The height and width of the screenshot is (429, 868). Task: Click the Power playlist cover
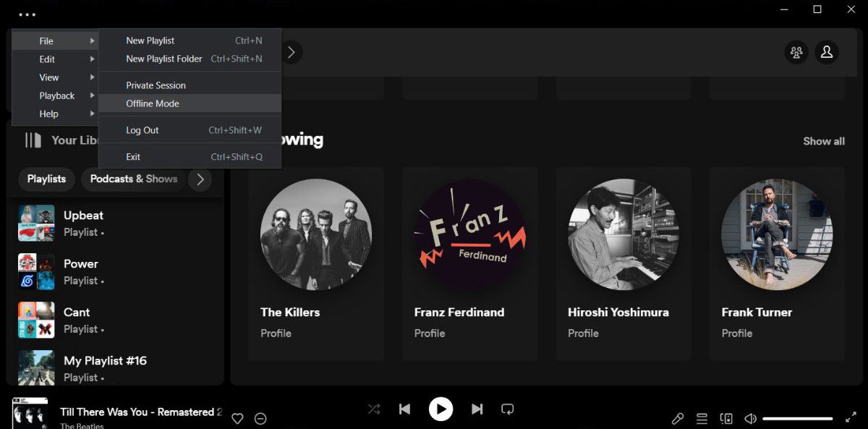pos(36,271)
